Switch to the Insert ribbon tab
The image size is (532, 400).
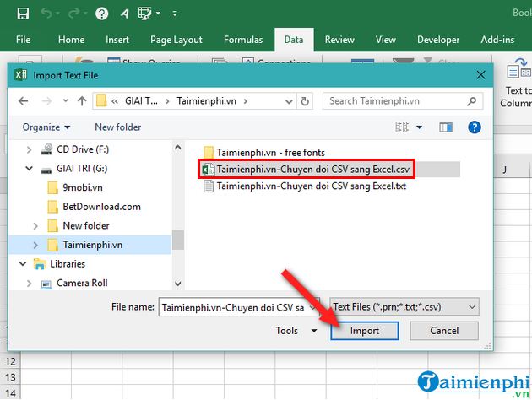[x=117, y=40]
